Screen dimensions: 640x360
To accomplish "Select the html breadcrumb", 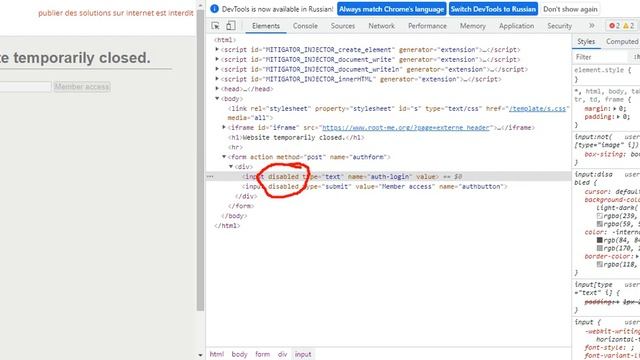I will pos(217,354).
